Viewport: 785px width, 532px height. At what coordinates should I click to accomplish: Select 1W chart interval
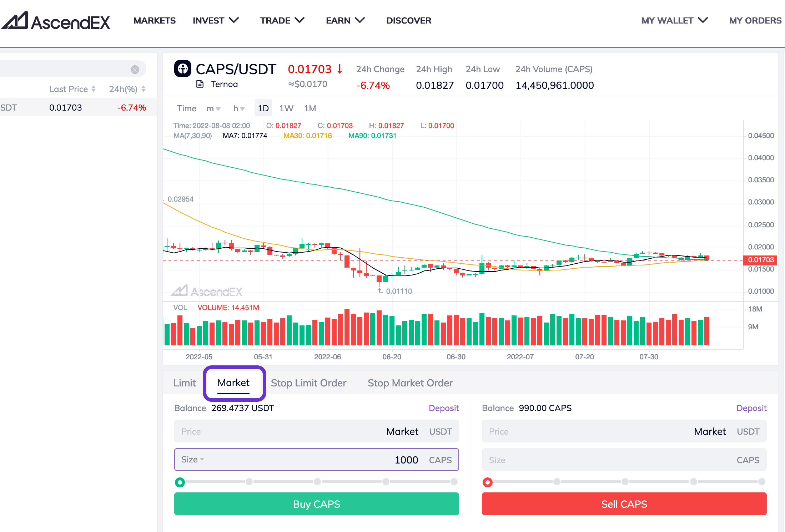pos(286,108)
